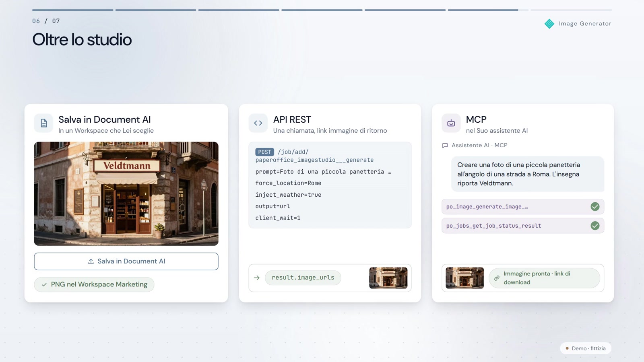644x362 pixels.
Task: Click the green check on po_jobs_get_job_status_result row
Action: 595,226
